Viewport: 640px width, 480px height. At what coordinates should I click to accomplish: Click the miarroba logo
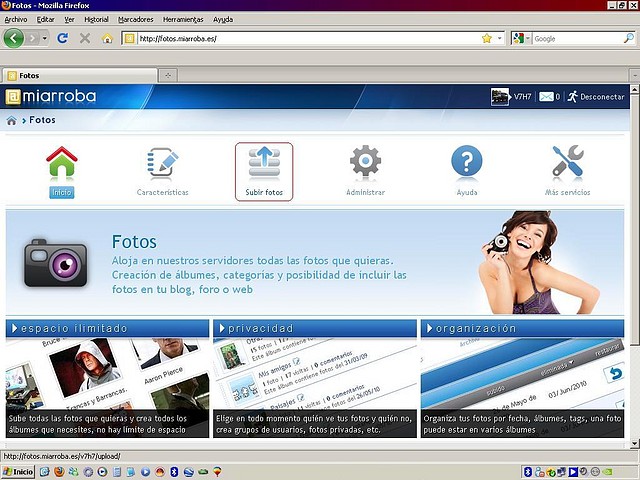51,96
